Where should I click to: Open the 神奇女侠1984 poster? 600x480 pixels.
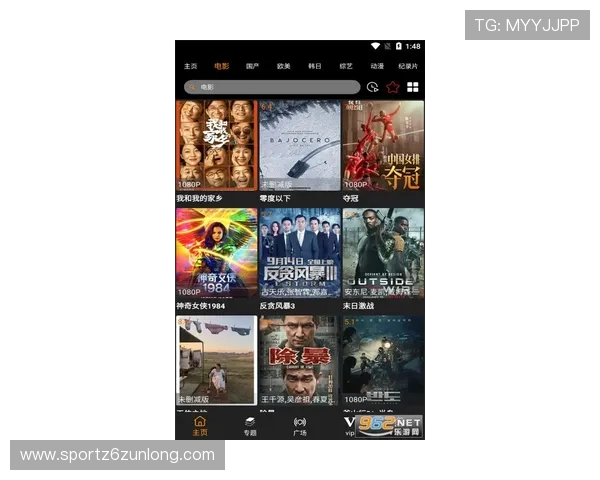216,253
